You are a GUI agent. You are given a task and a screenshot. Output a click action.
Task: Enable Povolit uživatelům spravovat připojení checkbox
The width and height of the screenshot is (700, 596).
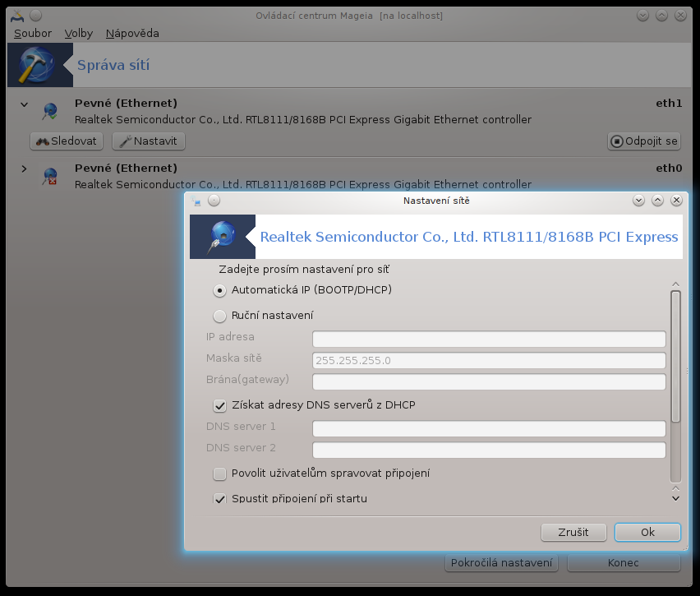coord(219,474)
